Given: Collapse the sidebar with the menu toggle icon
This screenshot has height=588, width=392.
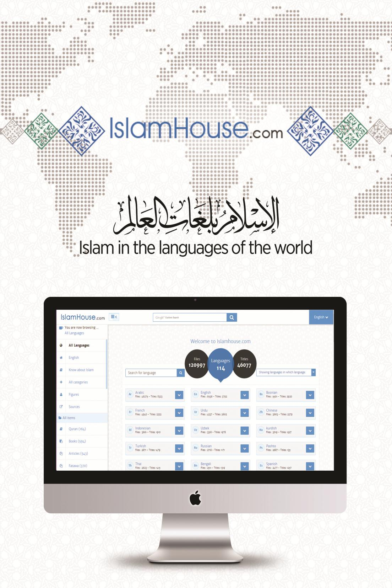Looking at the screenshot, I should pos(114,317).
